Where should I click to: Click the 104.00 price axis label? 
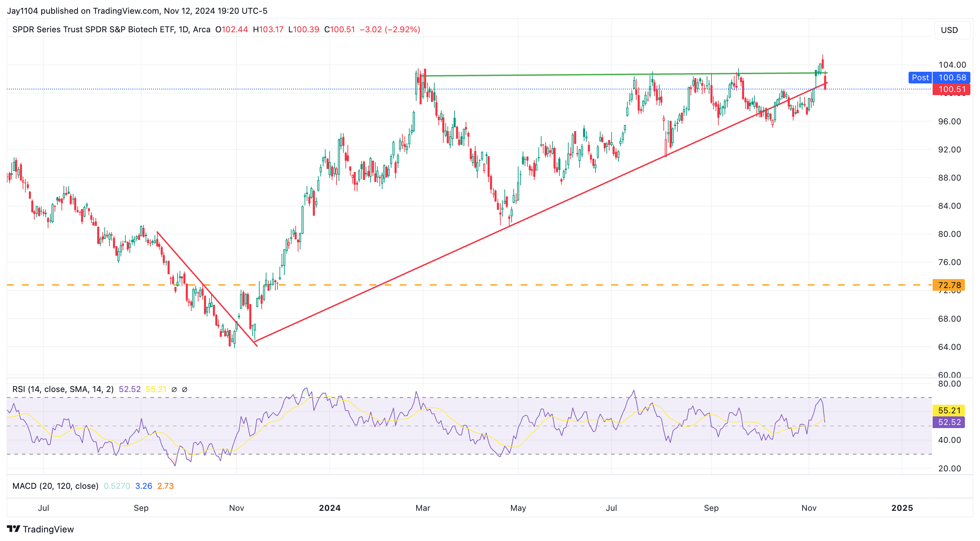coord(952,65)
